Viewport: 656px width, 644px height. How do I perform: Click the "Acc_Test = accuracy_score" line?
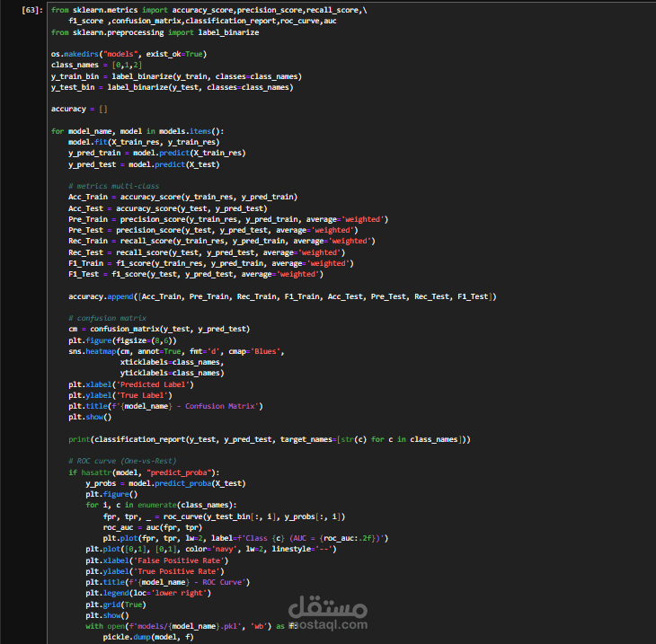point(168,208)
